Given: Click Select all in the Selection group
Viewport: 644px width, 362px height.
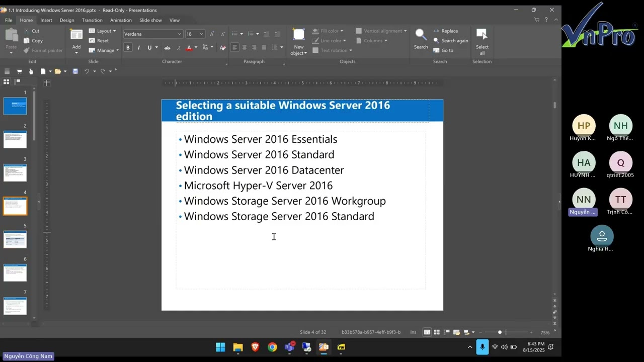Looking at the screenshot, I should [x=482, y=42].
